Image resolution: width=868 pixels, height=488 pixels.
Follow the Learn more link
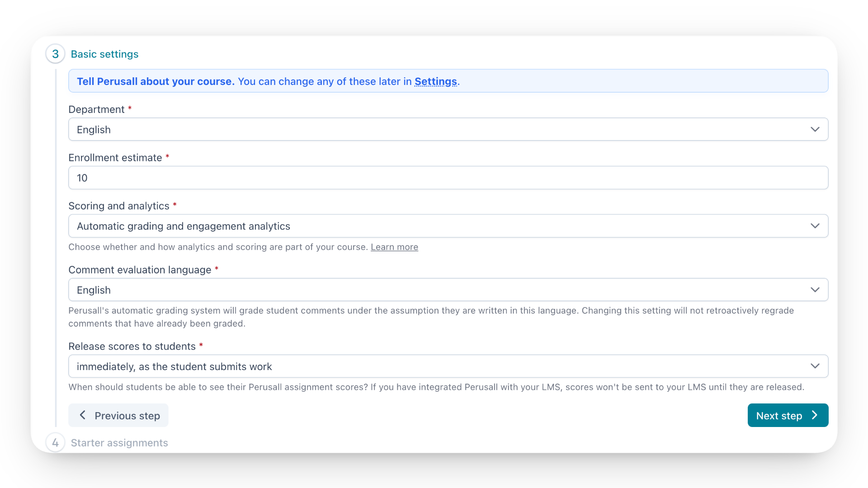point(394,247)
